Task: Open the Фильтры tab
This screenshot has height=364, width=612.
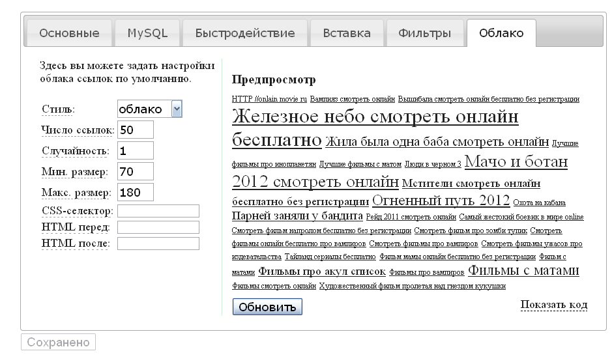Action: (x=424, y=33)
